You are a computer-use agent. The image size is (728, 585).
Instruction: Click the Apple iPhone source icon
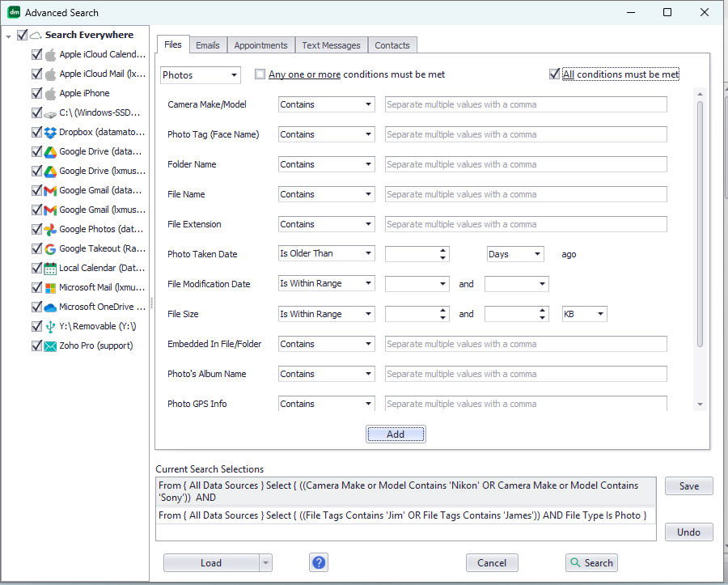(x=50, y=93)
